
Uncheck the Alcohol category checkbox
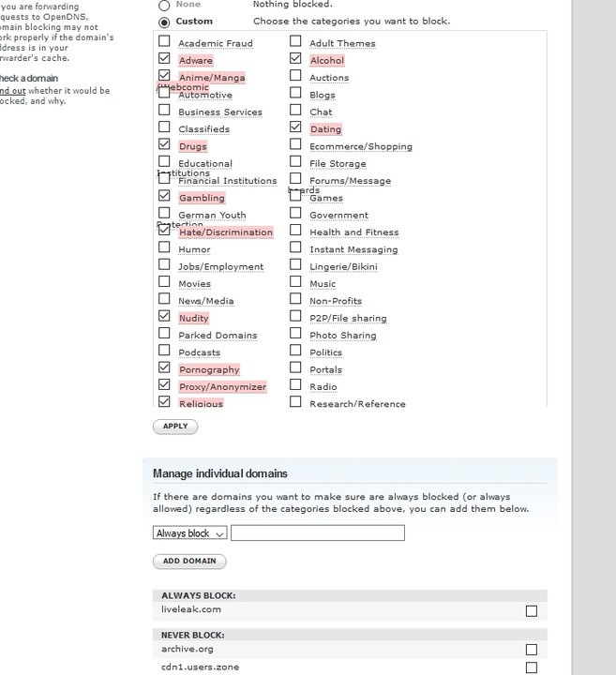click(296, 59)
